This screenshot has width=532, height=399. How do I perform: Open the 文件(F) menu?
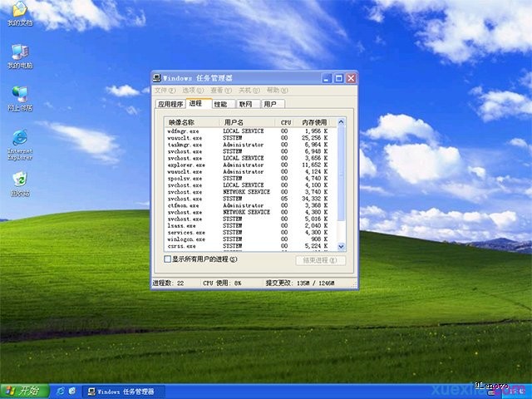[165, 91]
